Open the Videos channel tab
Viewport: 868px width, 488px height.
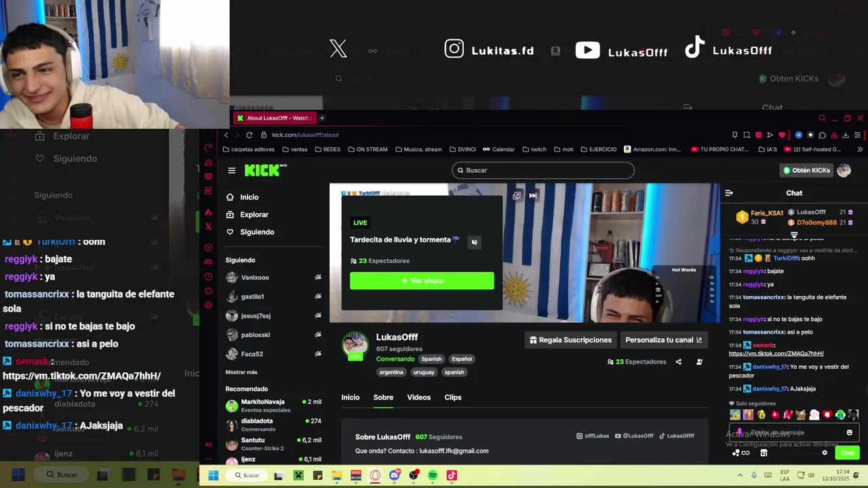(418, 397)
